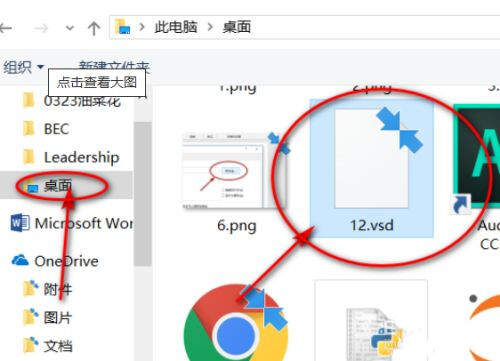The width and height of the screenshot is (500, 361).
Task: Select the Google Chrome icon
Action: 236,323
